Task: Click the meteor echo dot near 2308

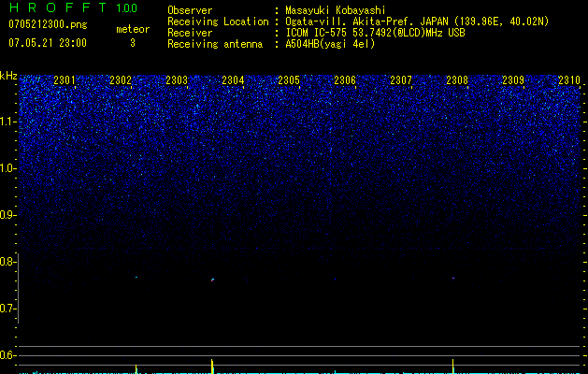Action: pos(453,279)
